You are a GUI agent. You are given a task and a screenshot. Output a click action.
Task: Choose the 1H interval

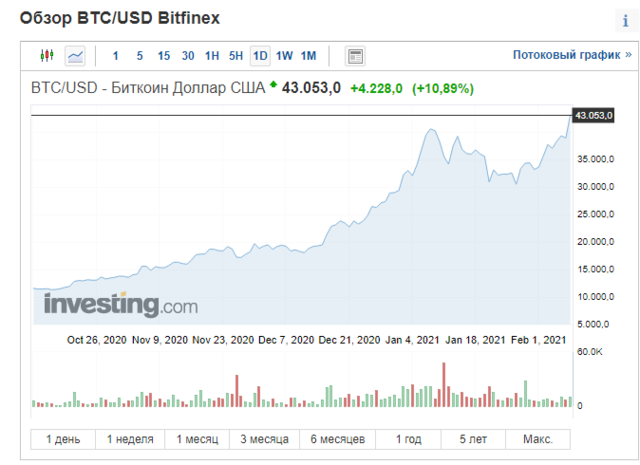(x=212, y=56)
